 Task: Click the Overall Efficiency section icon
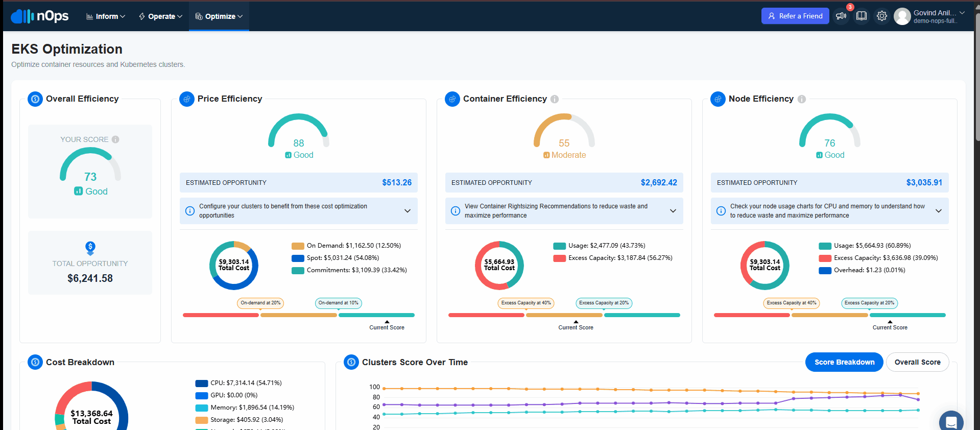(35, 99)
